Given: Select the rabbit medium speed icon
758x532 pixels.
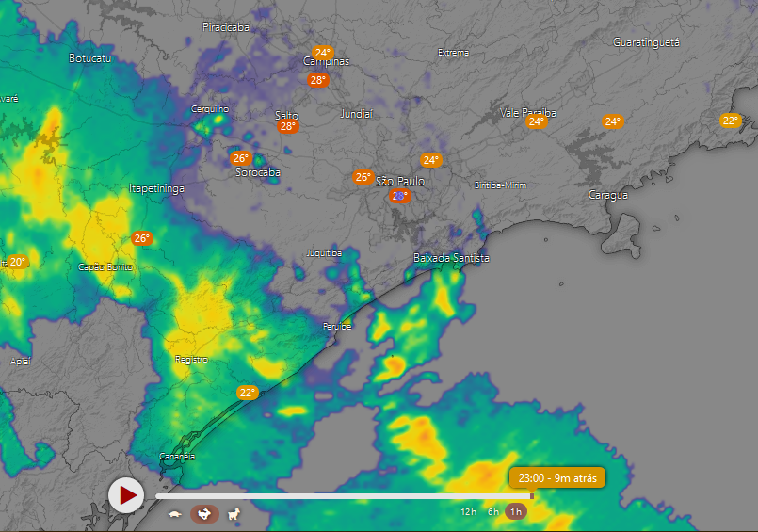Looking at the screenshot, I should pos(205,514).
